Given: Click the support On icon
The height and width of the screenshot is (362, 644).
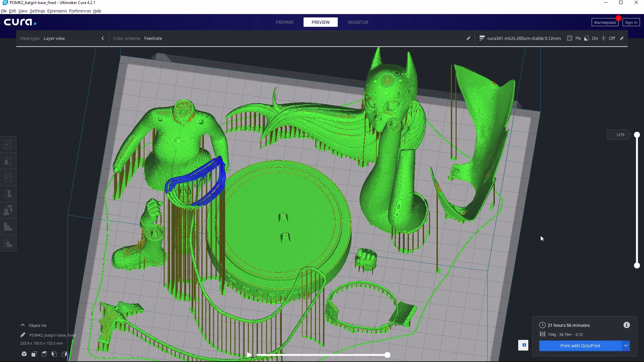Looking at the screenshot, I should pos(587,38).
